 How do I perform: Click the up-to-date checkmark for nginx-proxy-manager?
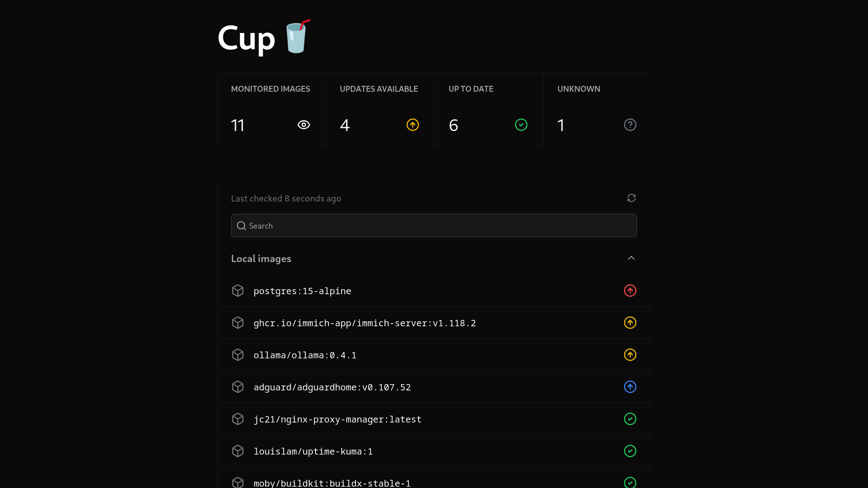[x=630, y=419]
